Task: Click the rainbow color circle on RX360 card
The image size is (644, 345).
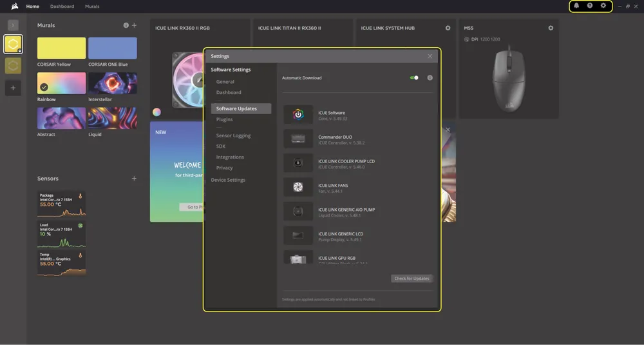Action: (x=156, y=112)
